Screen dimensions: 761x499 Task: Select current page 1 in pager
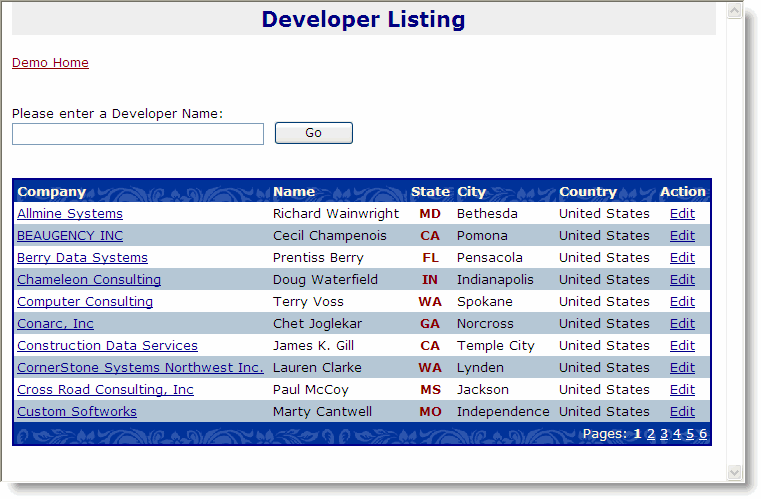point(637,434)
